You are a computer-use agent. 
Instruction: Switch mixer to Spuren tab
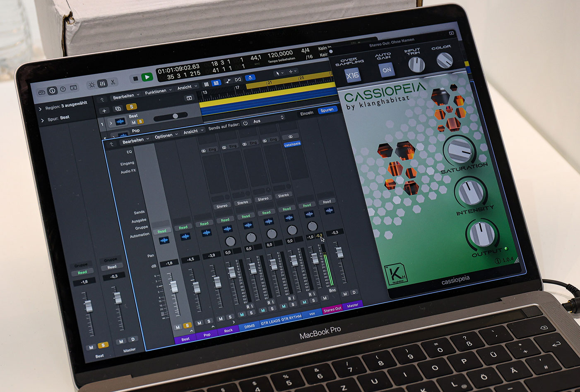tap(327, 110)
